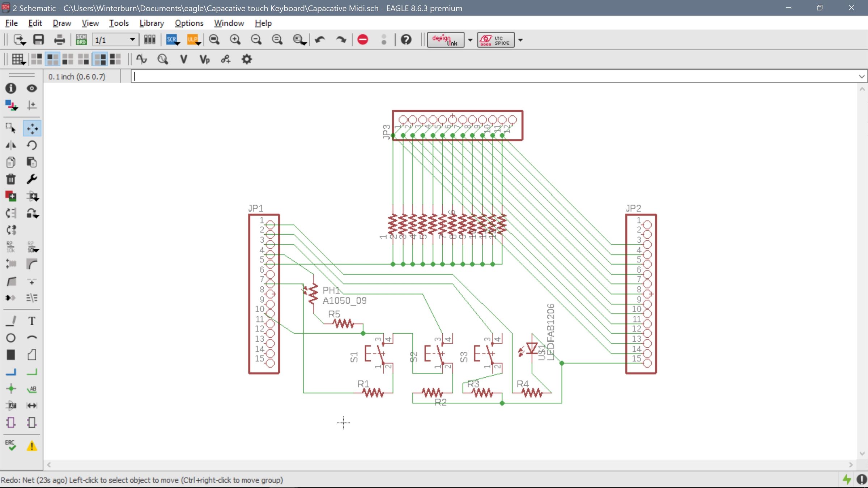Open the Options menu
This screenshot has height=488, width=868.
(189, 23)
